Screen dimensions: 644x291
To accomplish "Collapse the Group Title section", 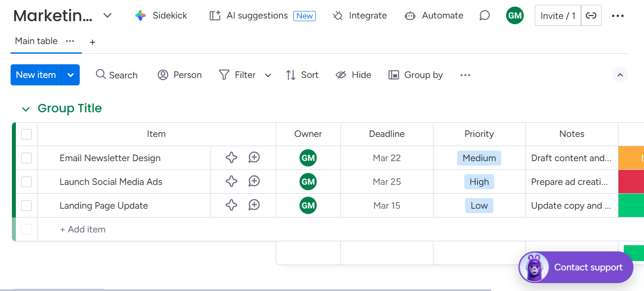I will 26,109.
